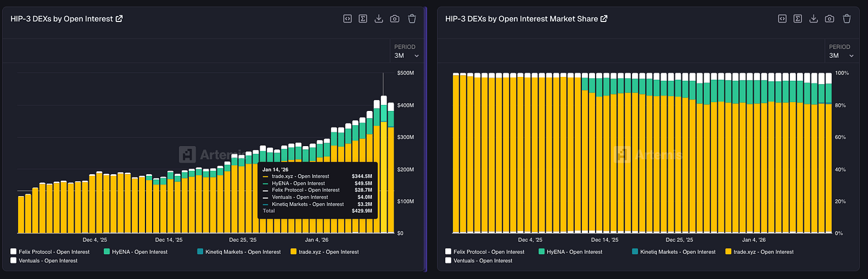Delete the Open Interest chart with trash icon

click(x=412, y=18)
